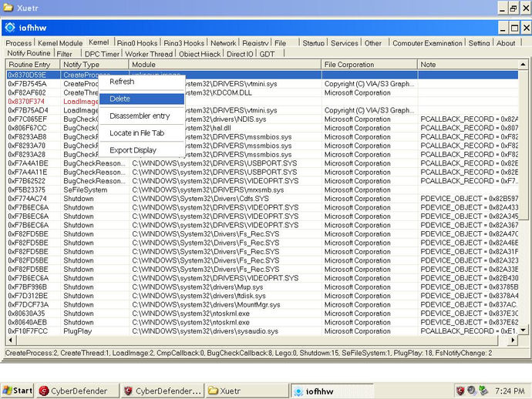532x399 pixels.
Task: Switch to the Network tab
Action: coord(223,43)
